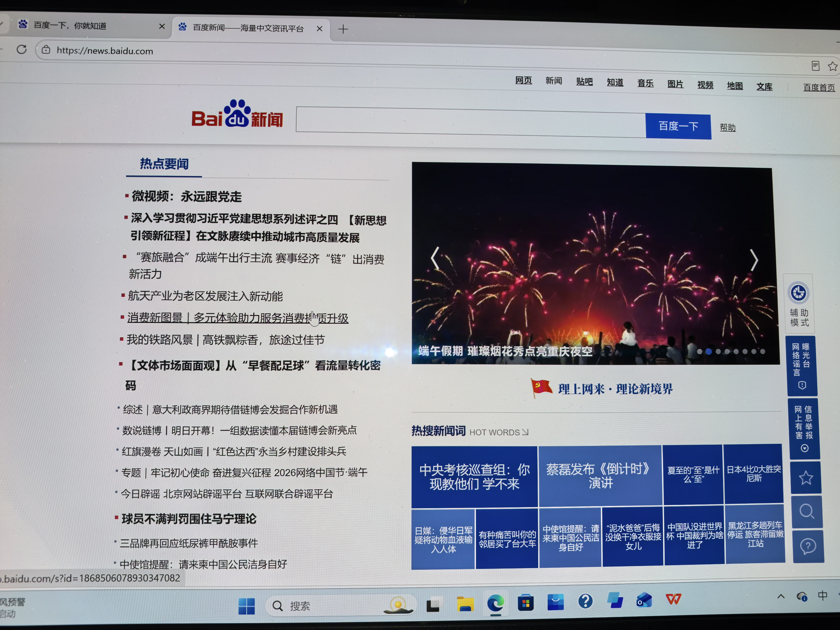Open 今日辟谣 link
The height and width of the screenshot is (630, 840).
click(140, 494)
